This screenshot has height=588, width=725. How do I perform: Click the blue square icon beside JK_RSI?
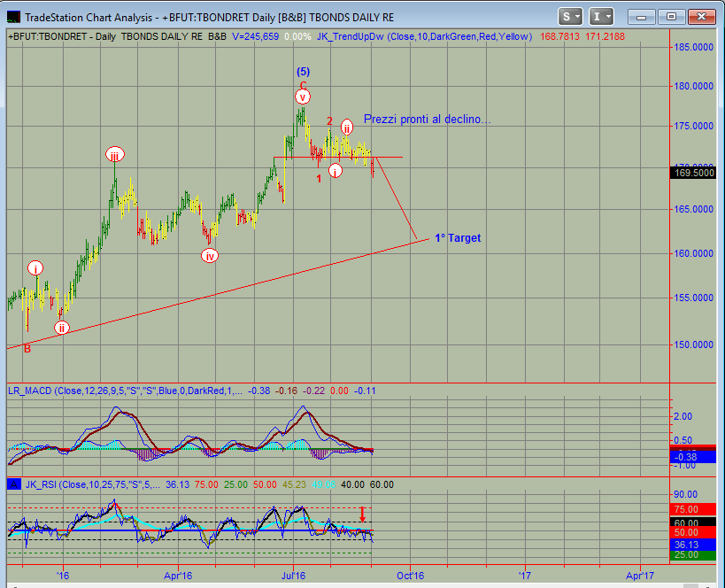(x=13, y=484)
